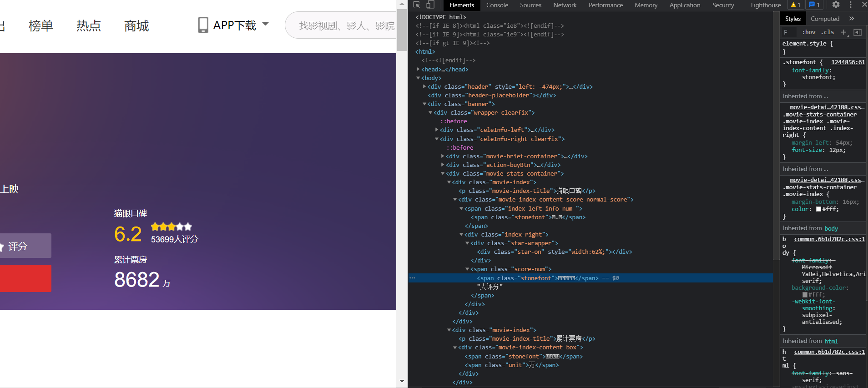This screenshot has width=868, height=388.
Task: Open DevTools settings gear
Action: pos(836,5)
